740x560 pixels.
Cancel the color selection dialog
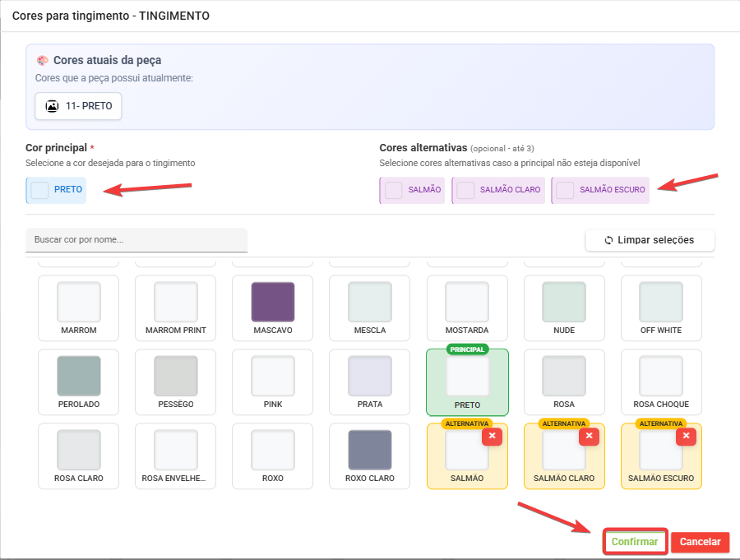click(x=700, y=542)
